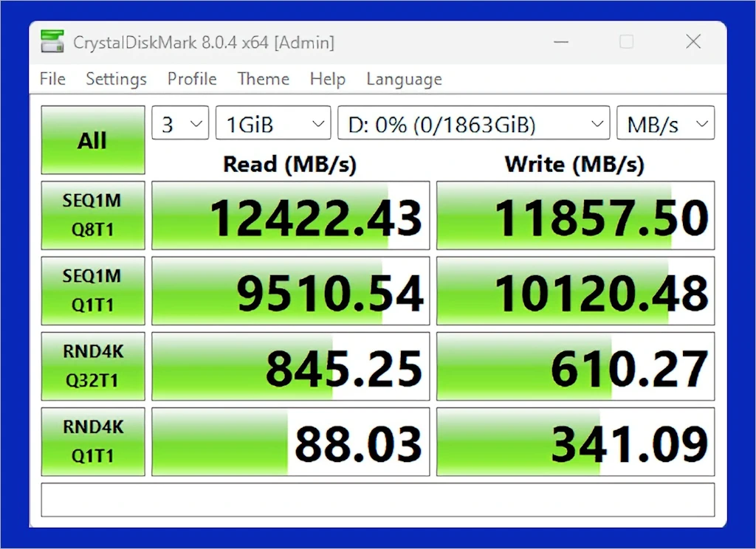Open the File menu
The height and width of the screenshot is (549, 756).
point(52,78)
